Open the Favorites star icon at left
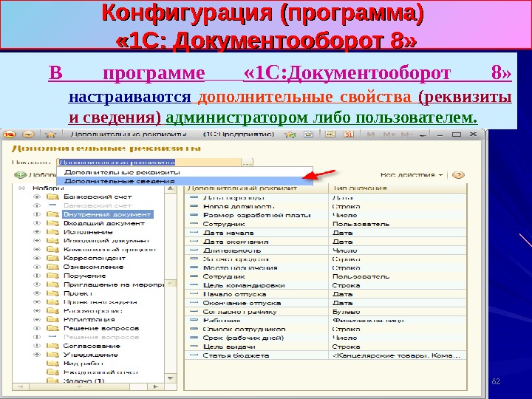This screenshot has height=399, width=532. [x=50, y=134]
